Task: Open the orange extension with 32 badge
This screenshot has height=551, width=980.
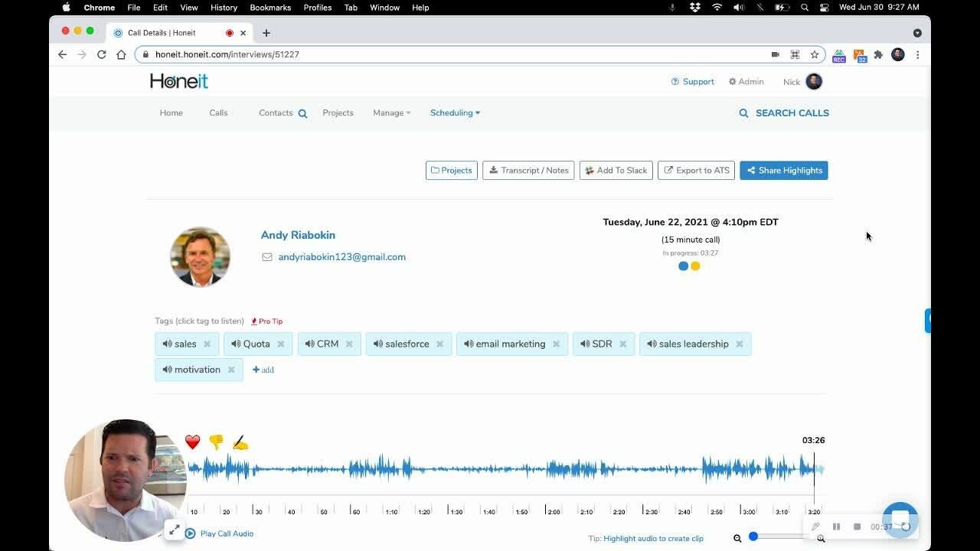Action: (859, 55)
